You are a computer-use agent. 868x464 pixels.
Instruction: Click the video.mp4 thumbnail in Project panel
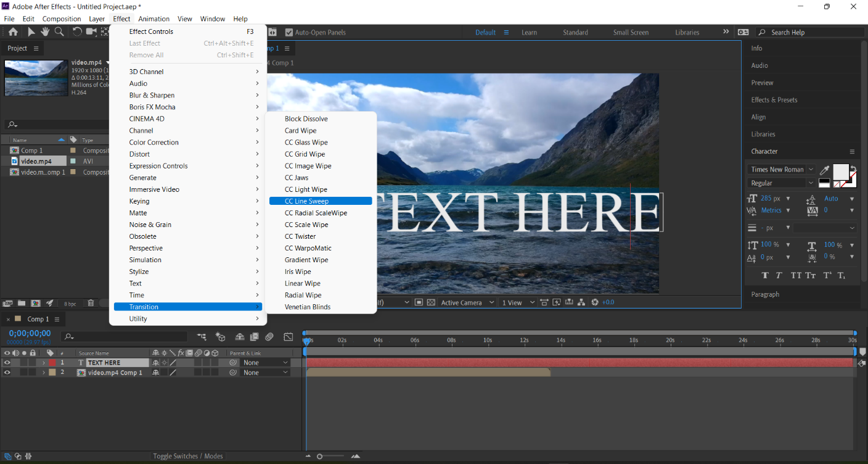[36, 78]
